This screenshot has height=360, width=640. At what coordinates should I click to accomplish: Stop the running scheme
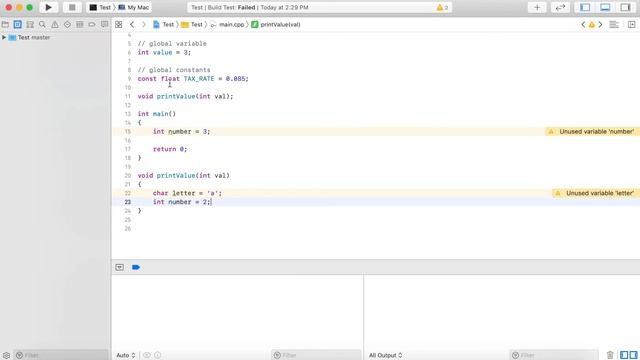click(x=72, y=7)
